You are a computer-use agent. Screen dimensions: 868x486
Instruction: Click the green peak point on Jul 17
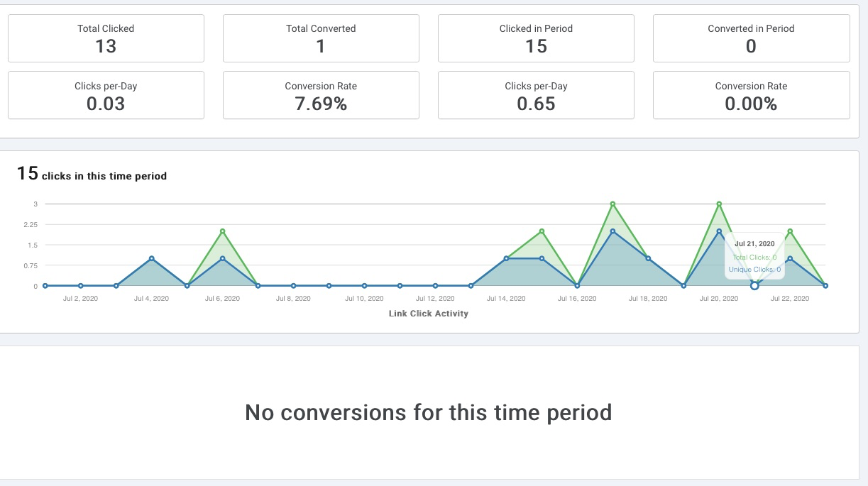point(612,204)
